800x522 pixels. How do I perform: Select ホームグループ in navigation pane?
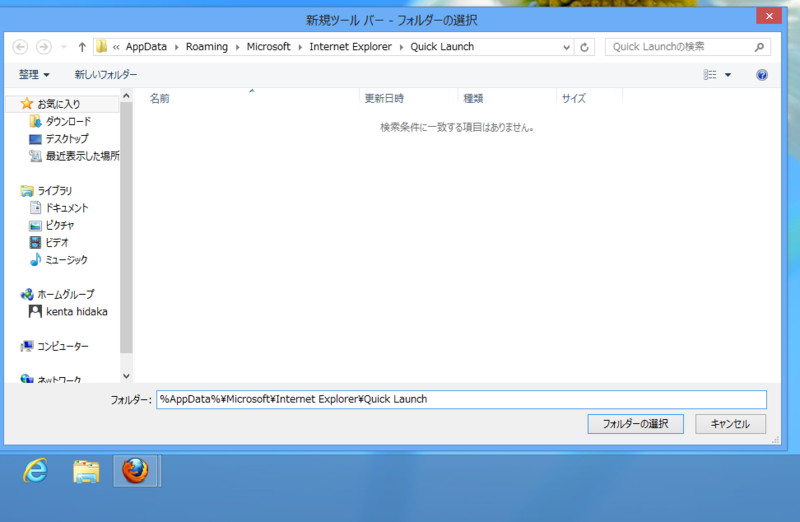[x=65, y=294]
